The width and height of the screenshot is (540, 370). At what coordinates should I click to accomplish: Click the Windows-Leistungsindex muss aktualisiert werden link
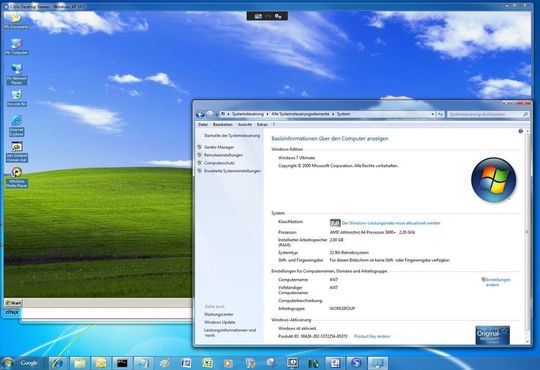pos(391,223)
